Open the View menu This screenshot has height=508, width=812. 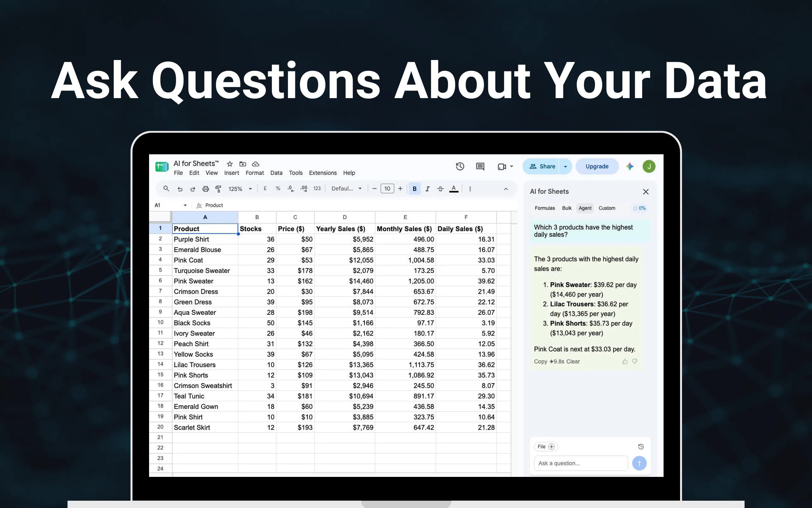tap(212, 173)
